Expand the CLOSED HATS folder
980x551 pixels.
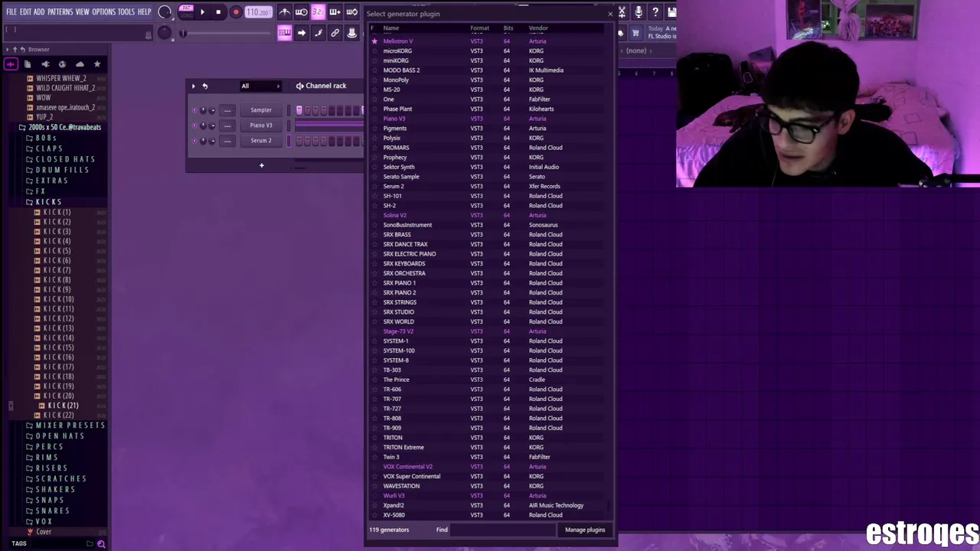pyautogui.click(x=65, y=159)
